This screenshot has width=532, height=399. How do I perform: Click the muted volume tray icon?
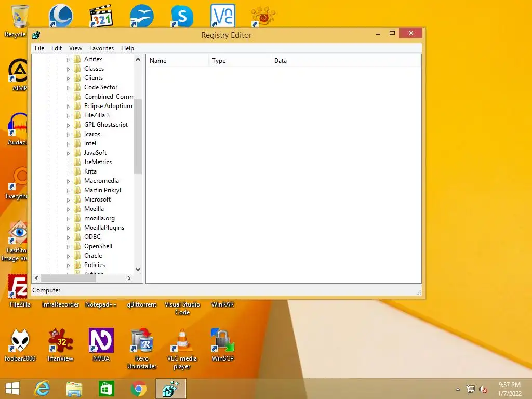tap(483, 389)
